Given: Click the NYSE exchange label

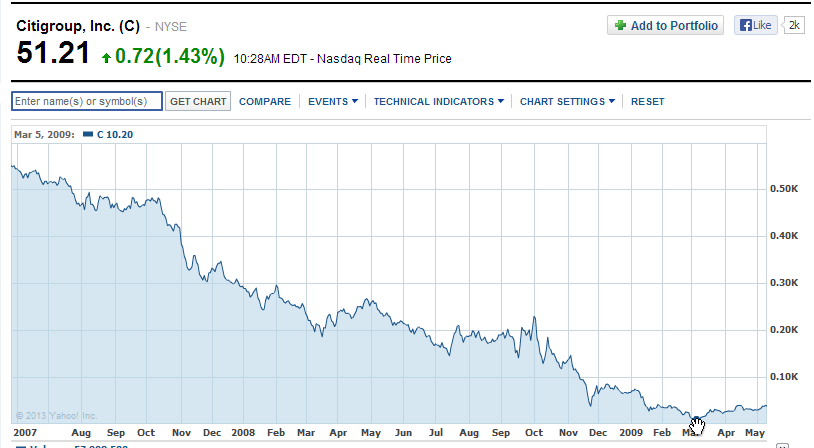Looking at the screenshot, I should [171, 26].
